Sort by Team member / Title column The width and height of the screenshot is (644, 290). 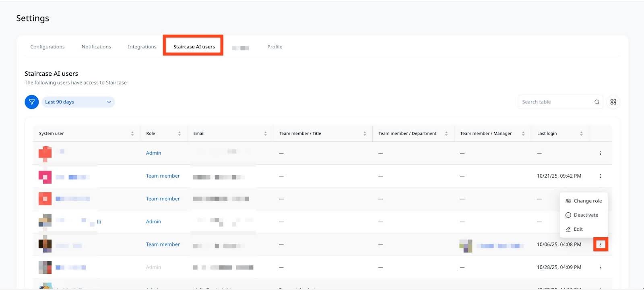click(365, 134)
